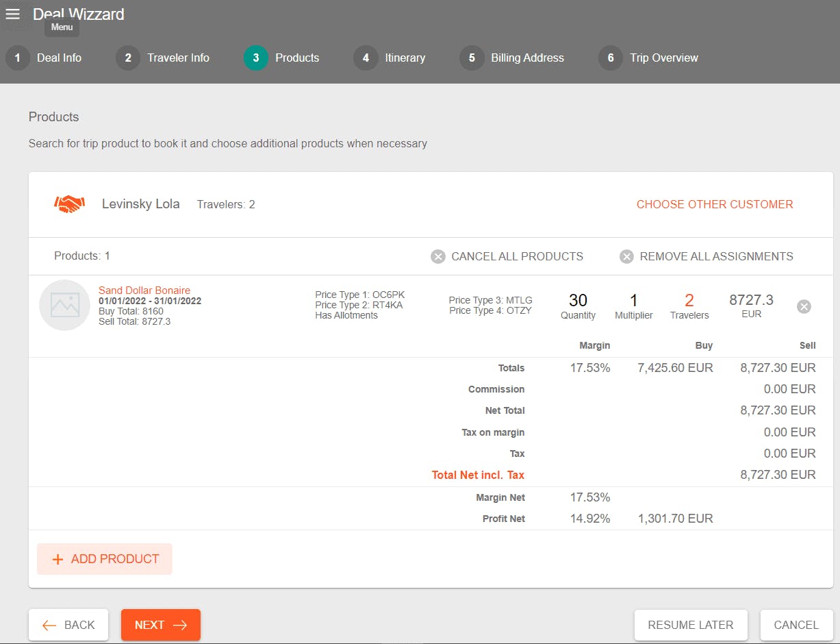
Task: Select step 3 Products
Action: pyautogui.click(x=281, y=58)
